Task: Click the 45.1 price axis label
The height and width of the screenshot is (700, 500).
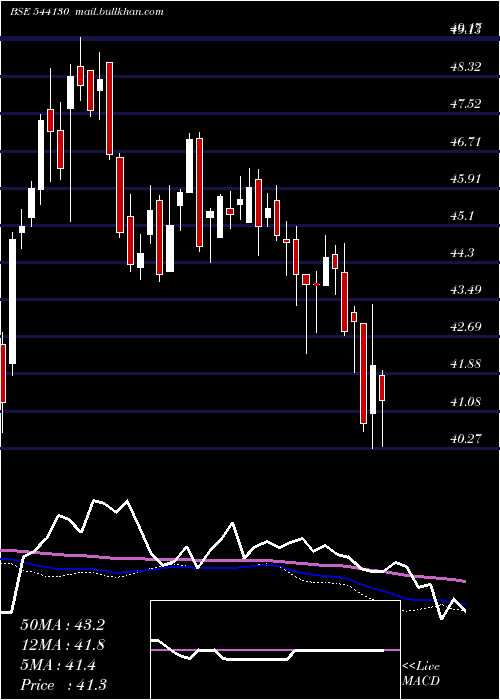Action: (462, 216)
